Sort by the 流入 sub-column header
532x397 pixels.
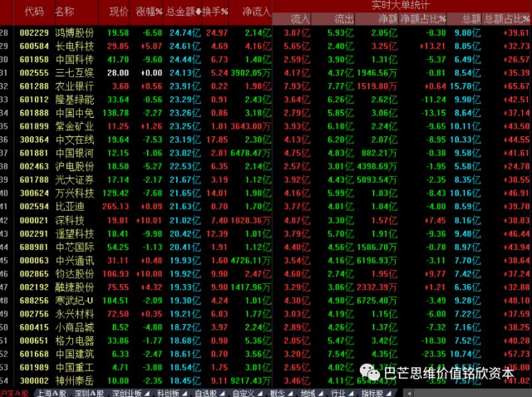coord(300,19)
